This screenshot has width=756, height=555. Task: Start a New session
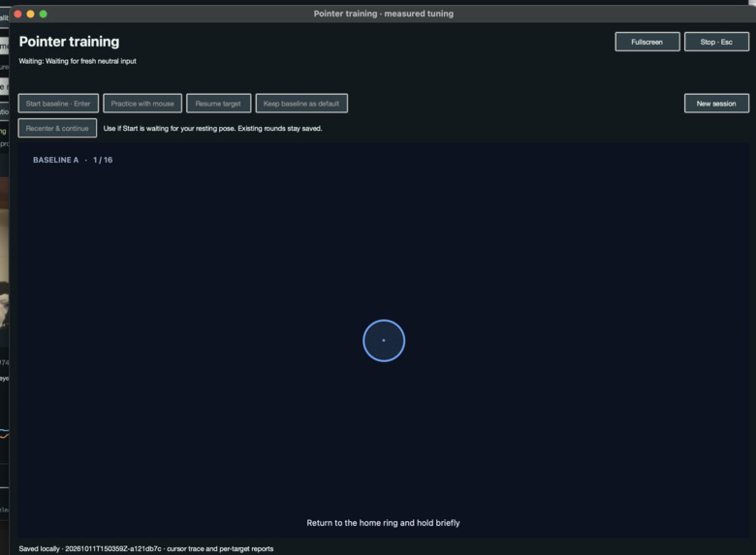coord(716,104)
